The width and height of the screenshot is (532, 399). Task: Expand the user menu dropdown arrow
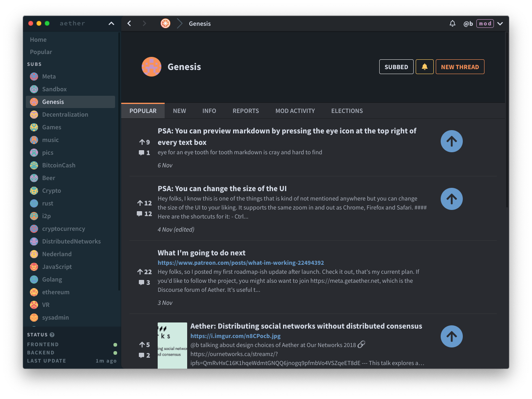(x=500, y=24)
